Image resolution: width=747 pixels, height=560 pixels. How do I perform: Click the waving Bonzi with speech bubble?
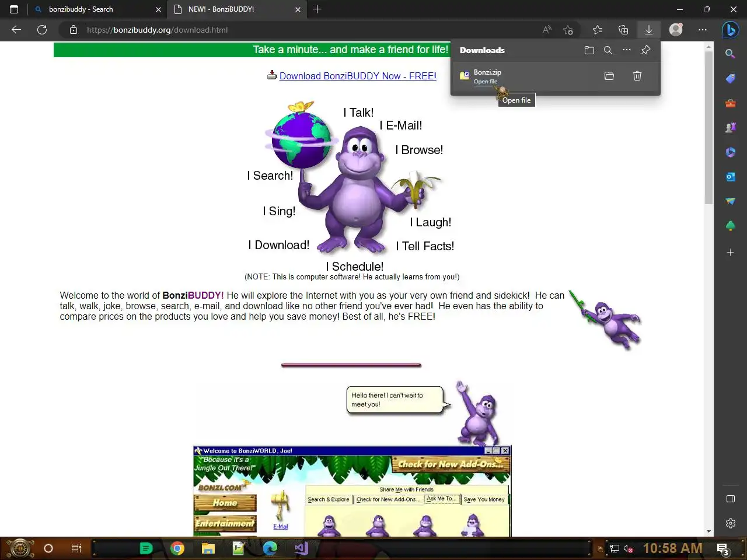478,414
